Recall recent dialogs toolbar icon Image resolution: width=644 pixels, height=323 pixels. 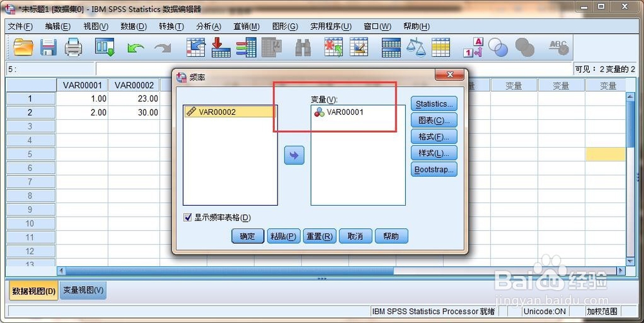coord(104,47)
